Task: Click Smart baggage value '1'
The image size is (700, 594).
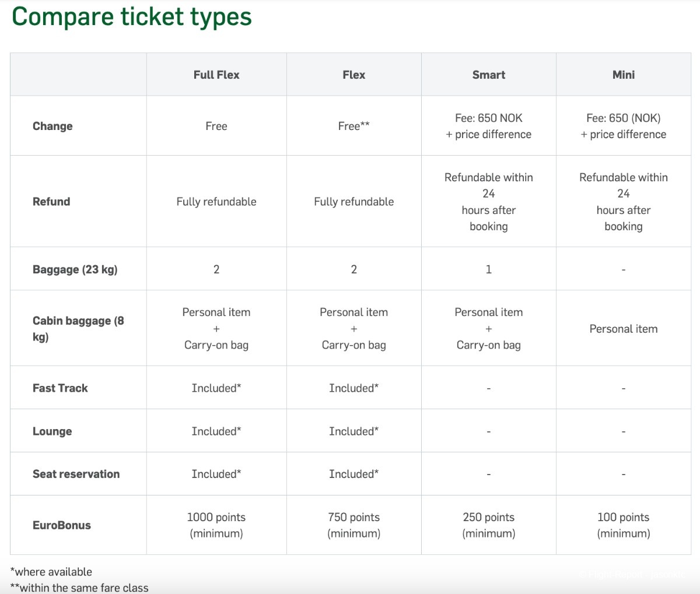Action: click(489, 269)
